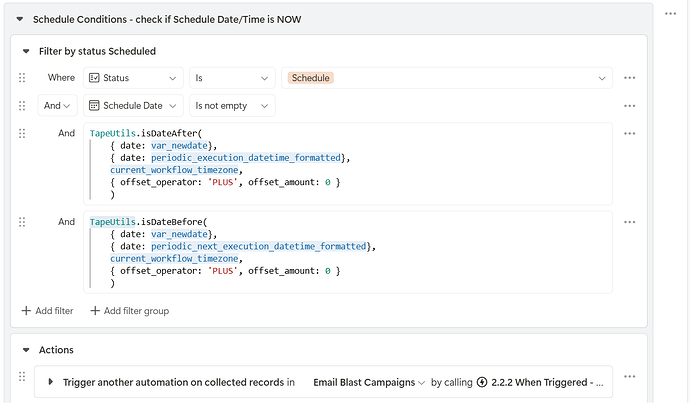Screen dimensions: 690x408
Task: Click the Schedule status tag
Action: [311, 78]
